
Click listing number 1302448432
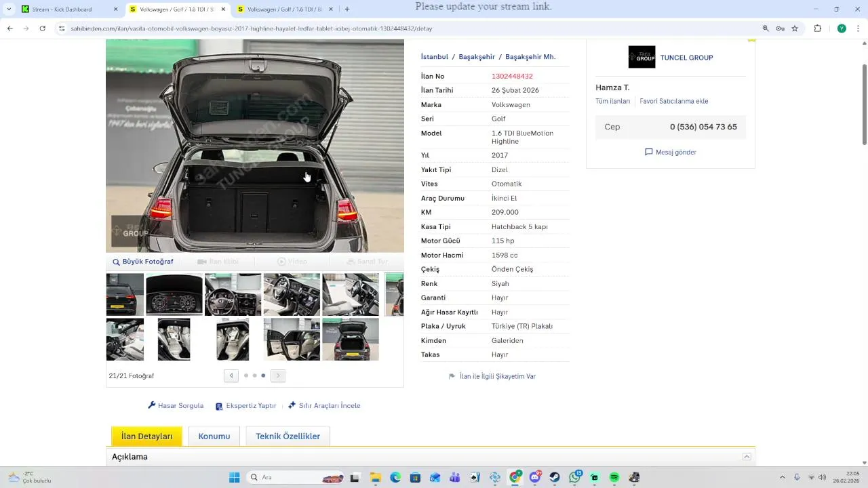coord(512,77)
